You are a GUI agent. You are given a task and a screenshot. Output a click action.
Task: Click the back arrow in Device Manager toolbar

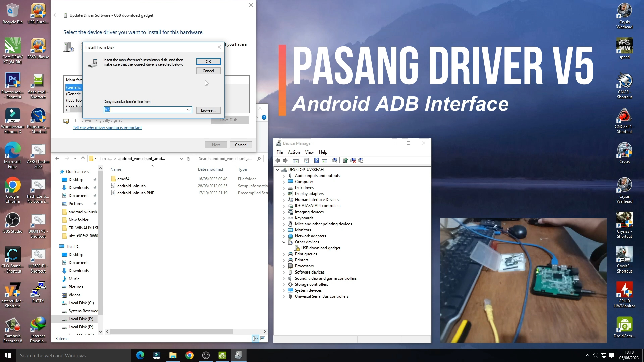point(278,160)
